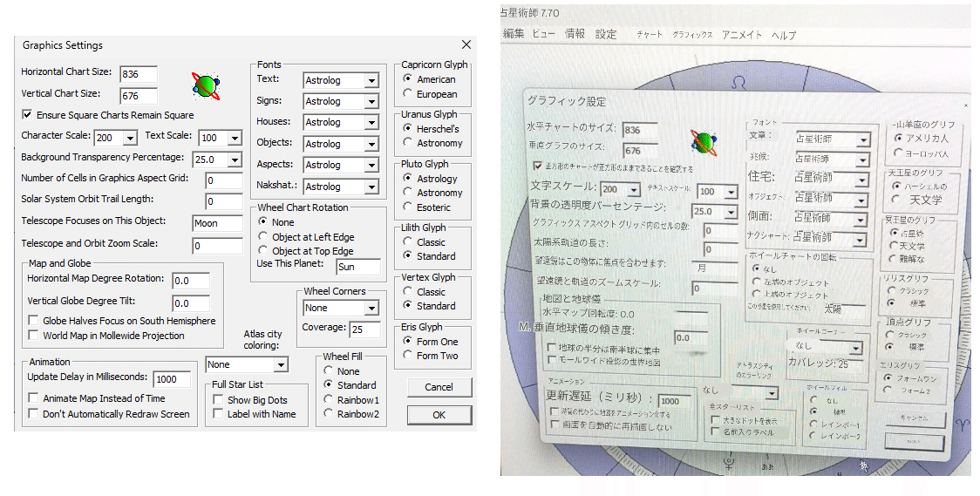Screen dimensions: 980x496
Task: Pick Classic under Vertex Glyph
Action: click(x=407, y=291)
